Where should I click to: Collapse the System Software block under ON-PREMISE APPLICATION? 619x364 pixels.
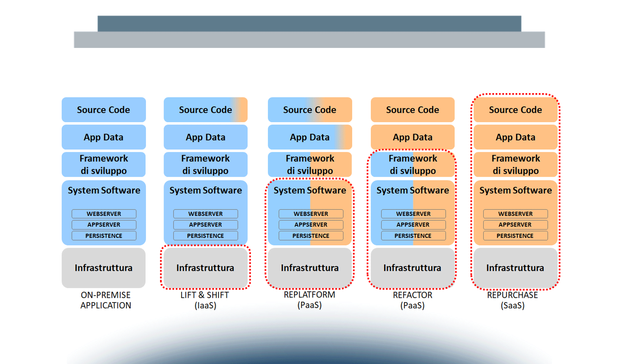(x=103, y=190)
